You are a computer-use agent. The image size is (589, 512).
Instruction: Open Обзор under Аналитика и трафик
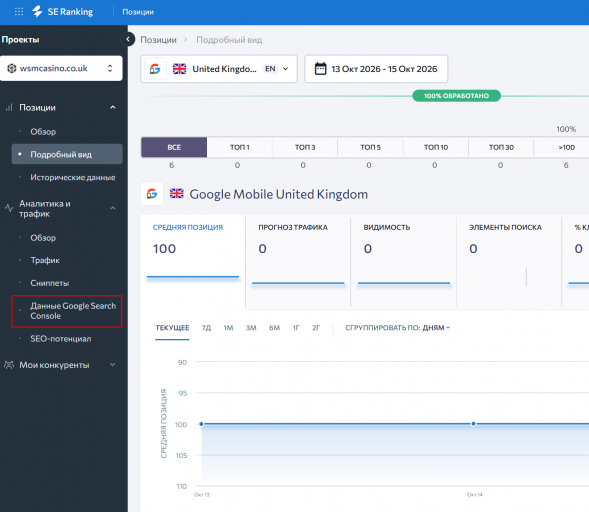click(x=43, y=238)
